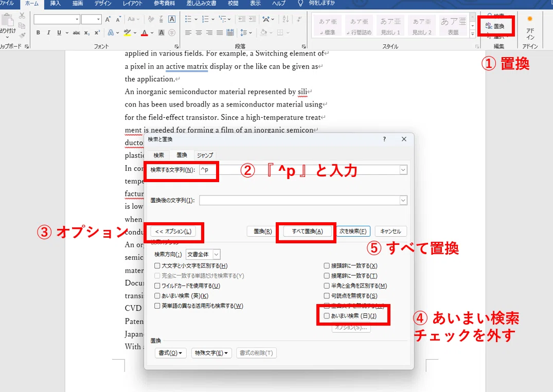Image resolution: width=553 pixels, height=392 pixels.
Task: Align text left
Action: tap(188, 32)
